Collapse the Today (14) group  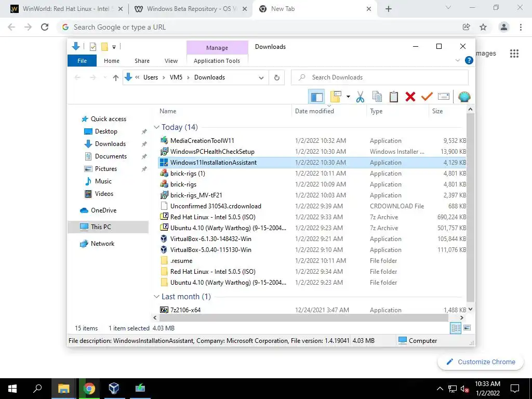click(156, 127)
